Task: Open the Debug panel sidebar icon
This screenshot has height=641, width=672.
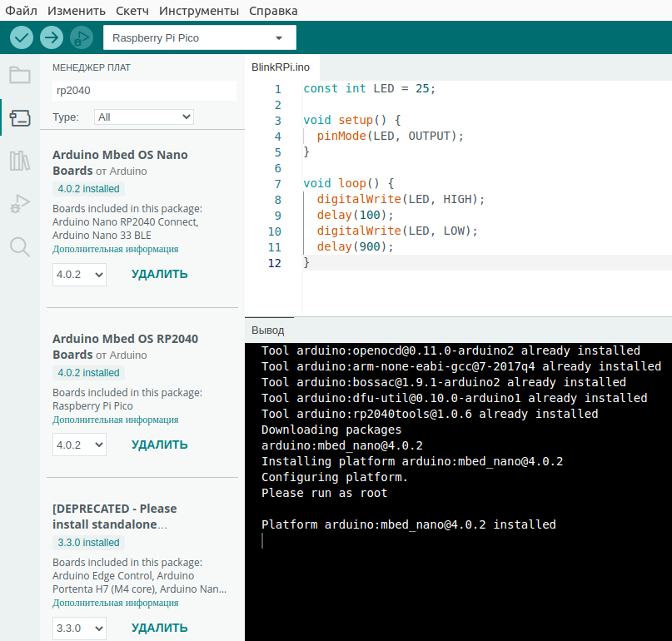Action: pos(20,203)
